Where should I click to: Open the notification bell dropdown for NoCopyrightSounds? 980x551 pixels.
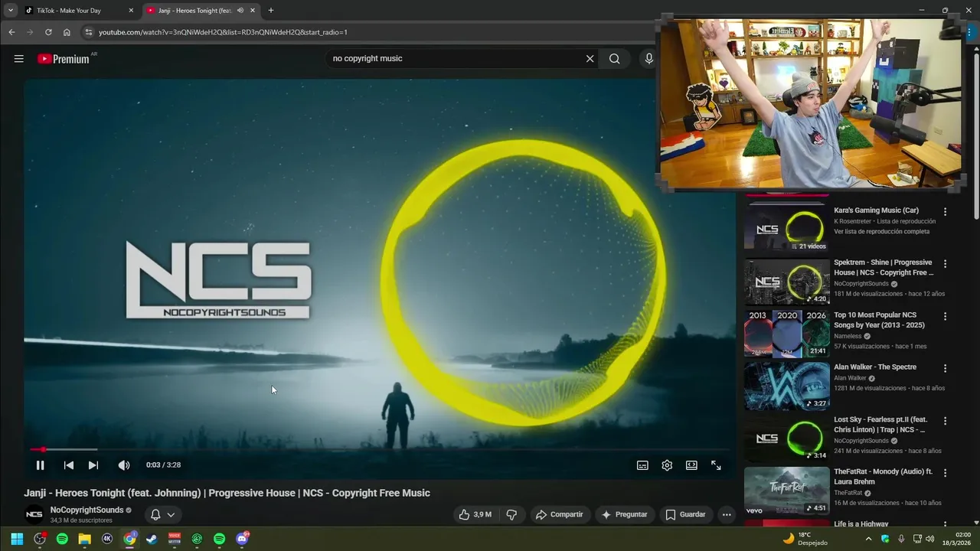(x=162, y=515)
